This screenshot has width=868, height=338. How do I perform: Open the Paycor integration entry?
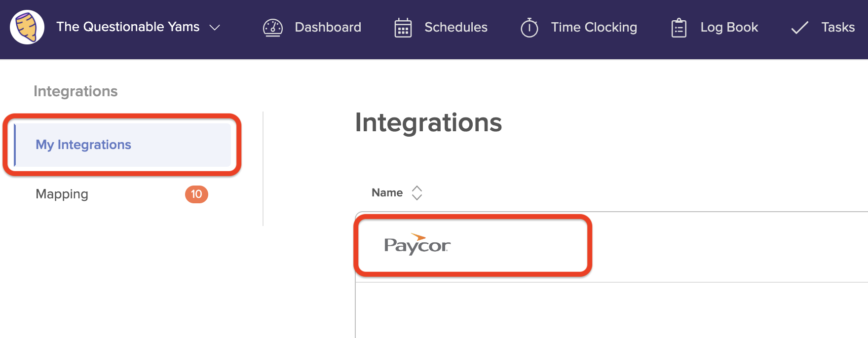[x=472, y=244]
